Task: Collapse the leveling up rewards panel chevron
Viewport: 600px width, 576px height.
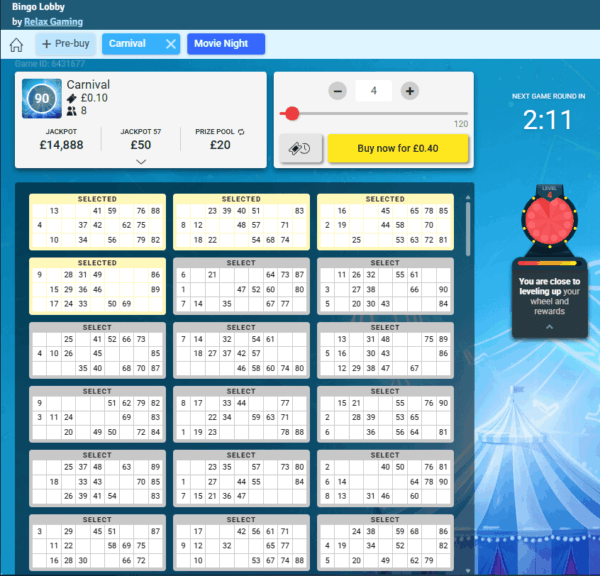Action: [549, 327]
